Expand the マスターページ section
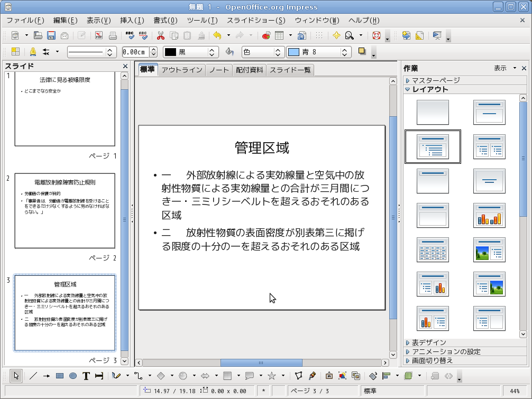532x399 pixels. pos(436,80)
